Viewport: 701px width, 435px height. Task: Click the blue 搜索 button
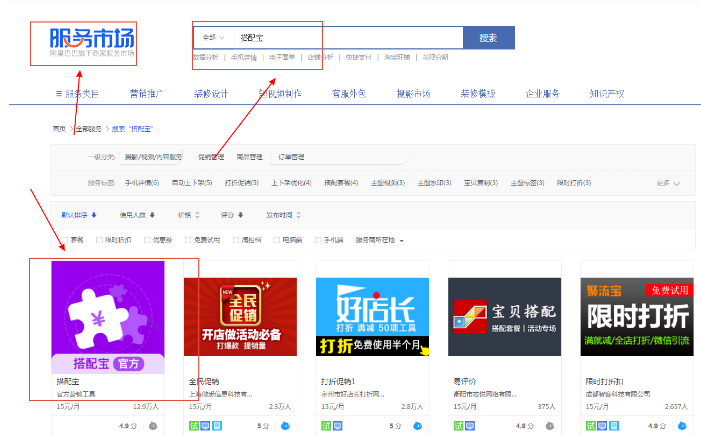tap(489, 38)
